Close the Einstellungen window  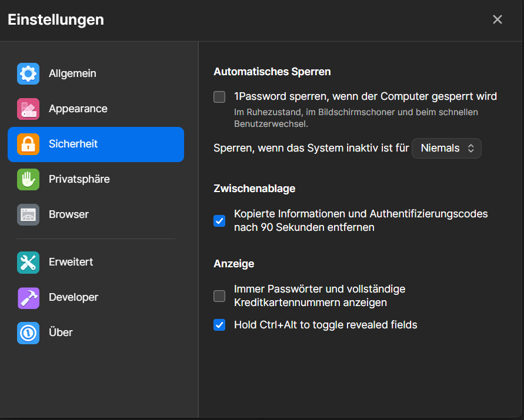click(498, 19)
